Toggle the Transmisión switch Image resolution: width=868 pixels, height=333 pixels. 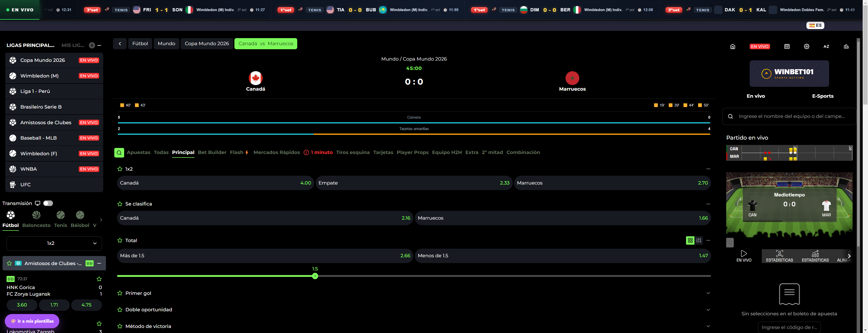tap(48, 203)
